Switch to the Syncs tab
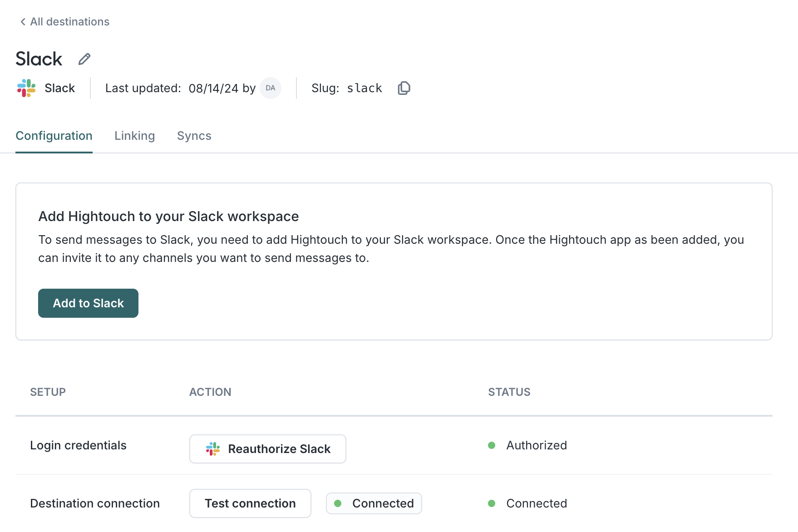Image resolution: width=798 pixels, height=532 pixels. point(194,136)
